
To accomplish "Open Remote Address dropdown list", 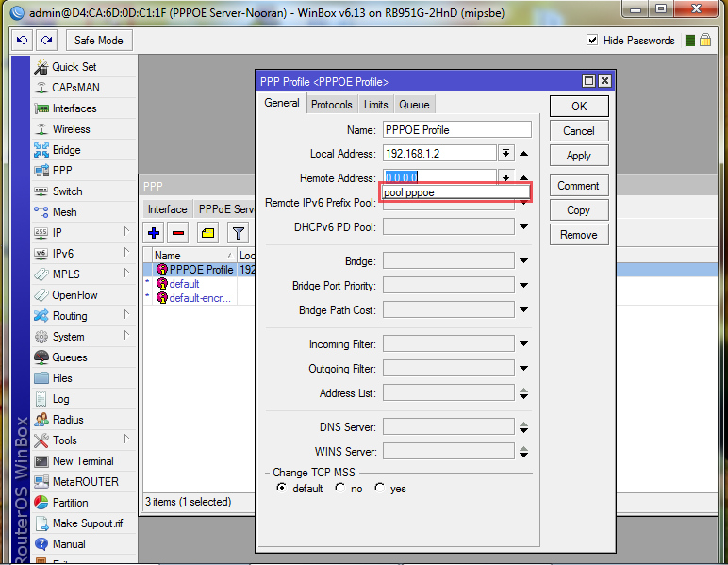I will [x=505, y=177].
